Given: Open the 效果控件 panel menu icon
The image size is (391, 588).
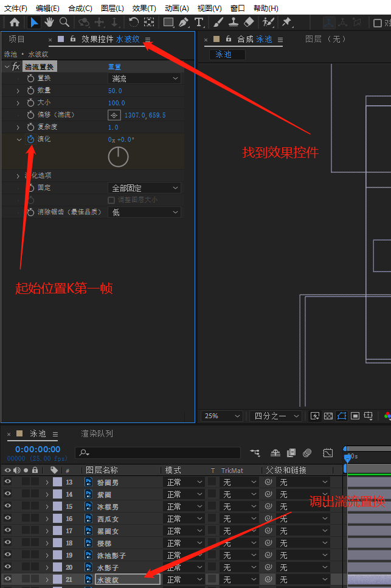Looking at the screenshot, I should click(x=148, y=40).
